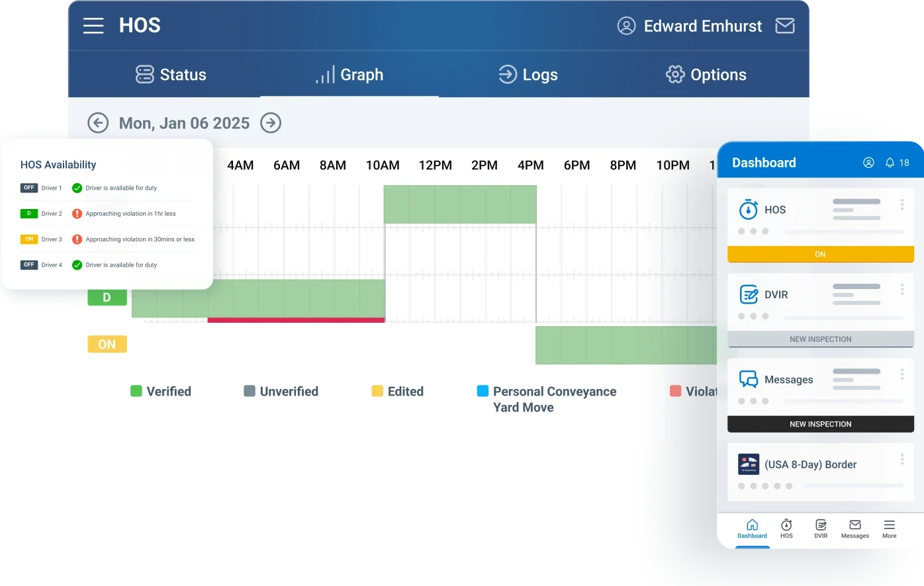The image size is (924, 586).
Task: Open the messages envelope icon in the header
Action: coord(784,25)
